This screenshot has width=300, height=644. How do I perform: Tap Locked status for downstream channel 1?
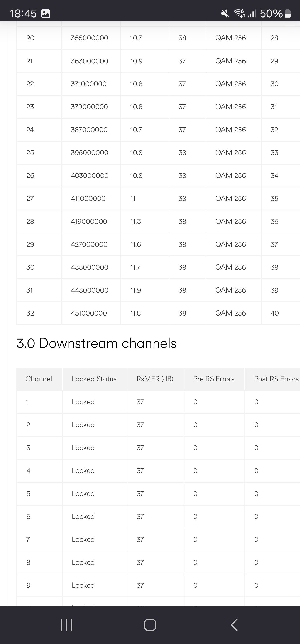pyautogui.click(x=83, y=402)
